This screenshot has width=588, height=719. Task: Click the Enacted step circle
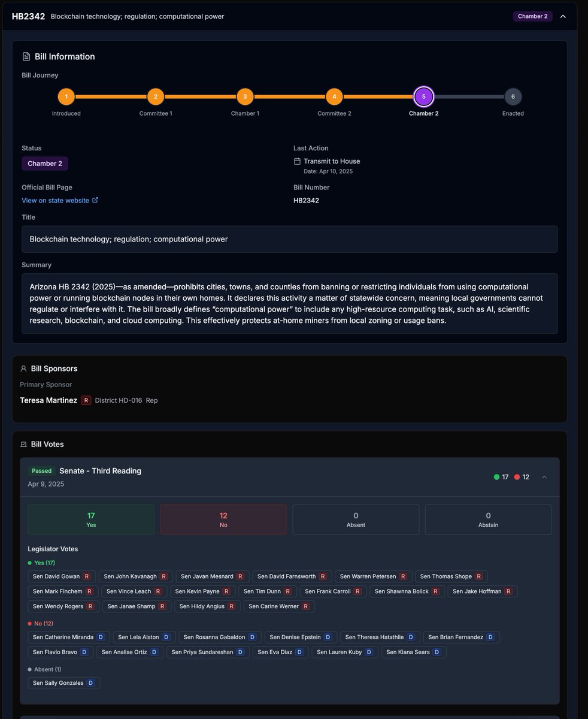(513, 96)
